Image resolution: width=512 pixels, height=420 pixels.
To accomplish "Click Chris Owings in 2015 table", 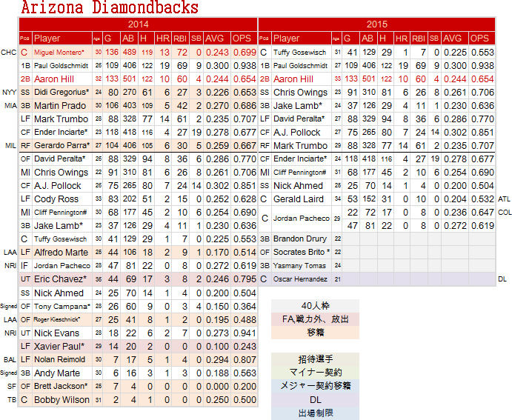I will click(x=300, y=93).
